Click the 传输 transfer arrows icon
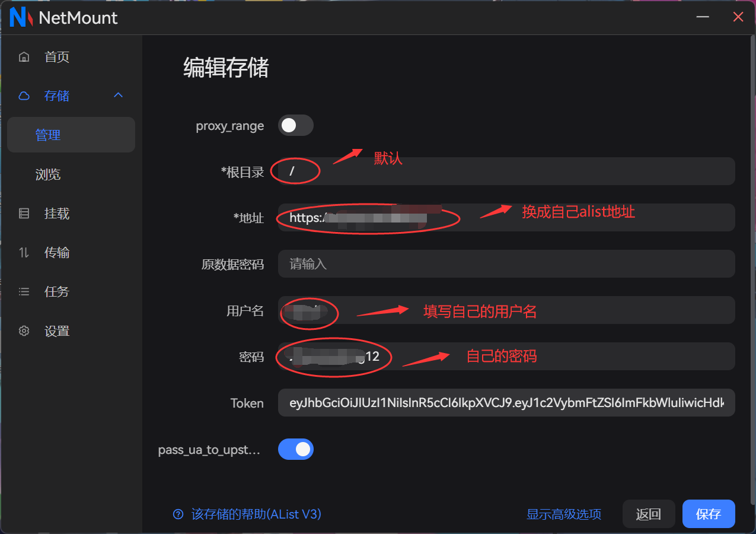The width and height of the screenshot is (756, 534). pyautogui.click(x=24, y=253)
